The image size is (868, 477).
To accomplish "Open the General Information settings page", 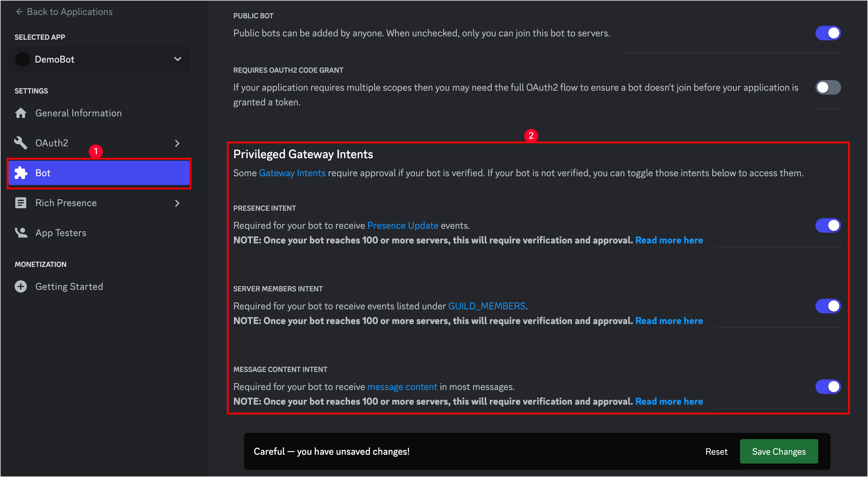I will click(x=78, y=113).
